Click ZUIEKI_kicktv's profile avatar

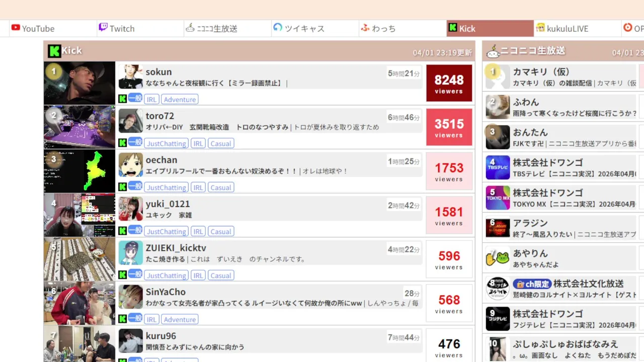(x=131, y=253)
